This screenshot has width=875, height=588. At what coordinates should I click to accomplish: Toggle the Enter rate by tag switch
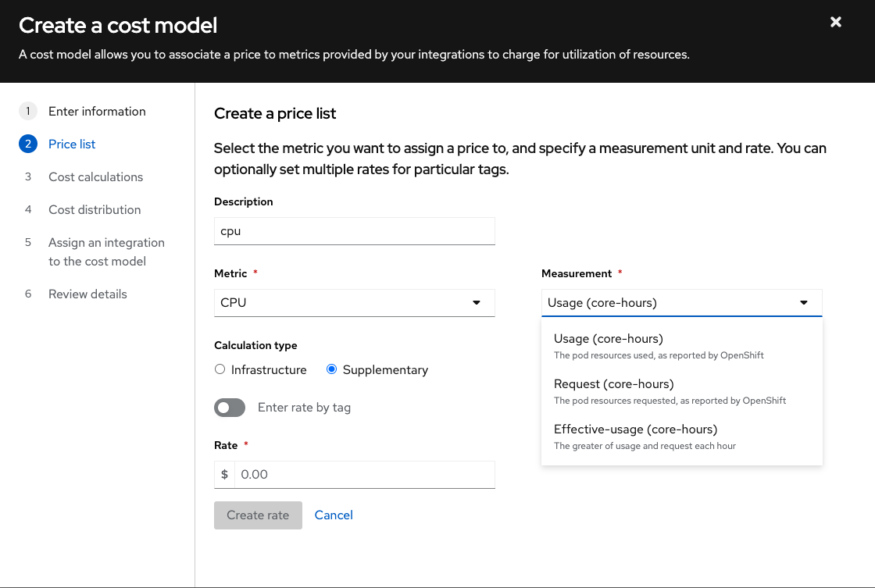230,408
